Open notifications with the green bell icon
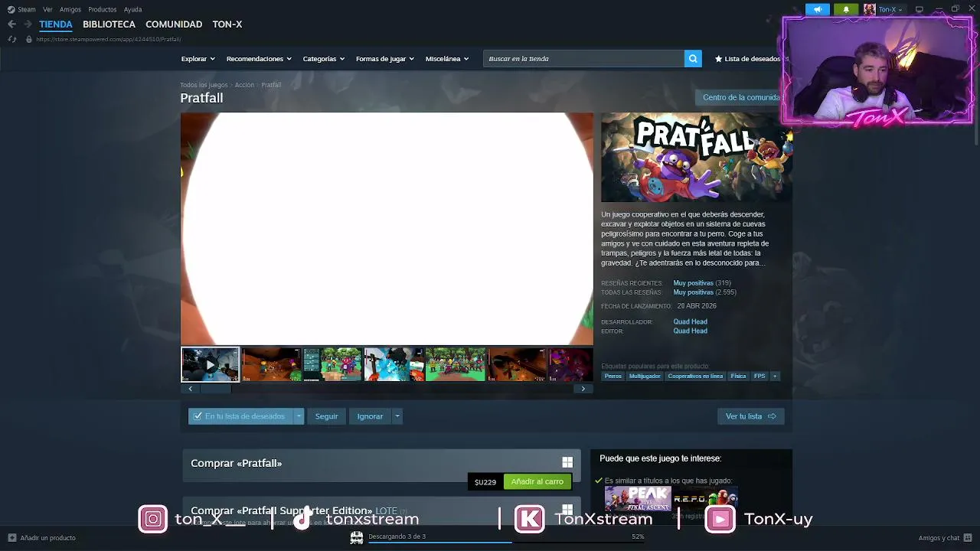 pyautogui.click(x=846, y=9)
